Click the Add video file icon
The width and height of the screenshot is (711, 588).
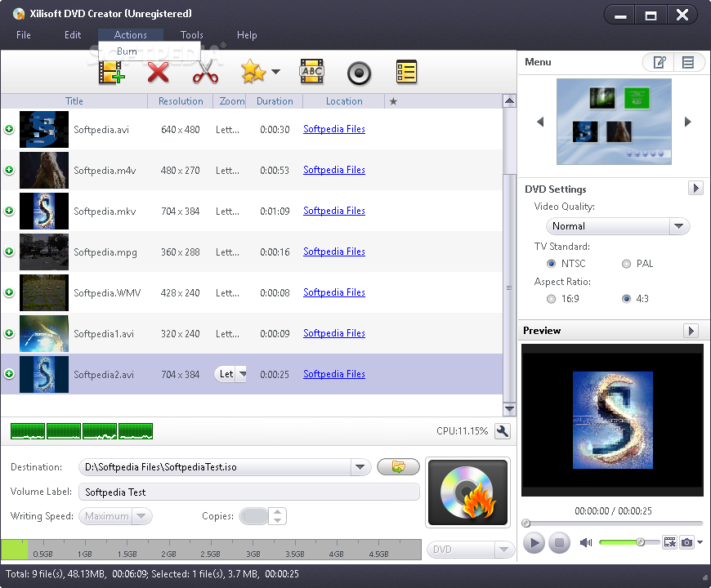click(x=111, y=72)
